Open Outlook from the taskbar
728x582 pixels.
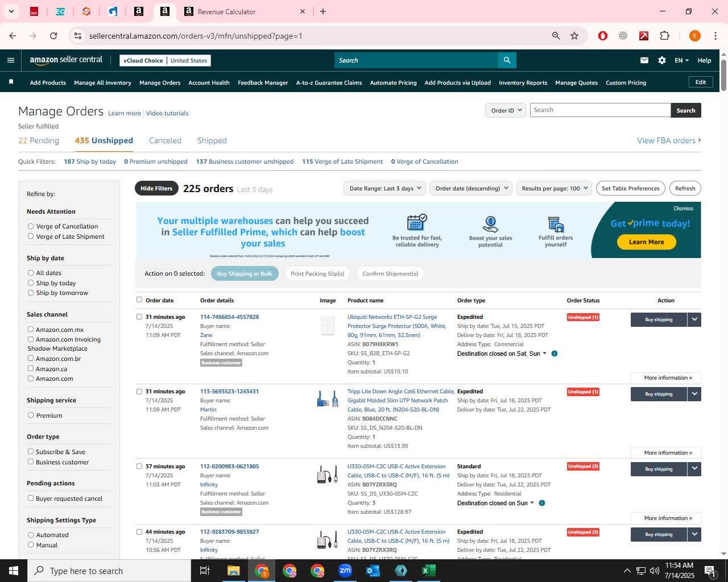tap(373, 571)
